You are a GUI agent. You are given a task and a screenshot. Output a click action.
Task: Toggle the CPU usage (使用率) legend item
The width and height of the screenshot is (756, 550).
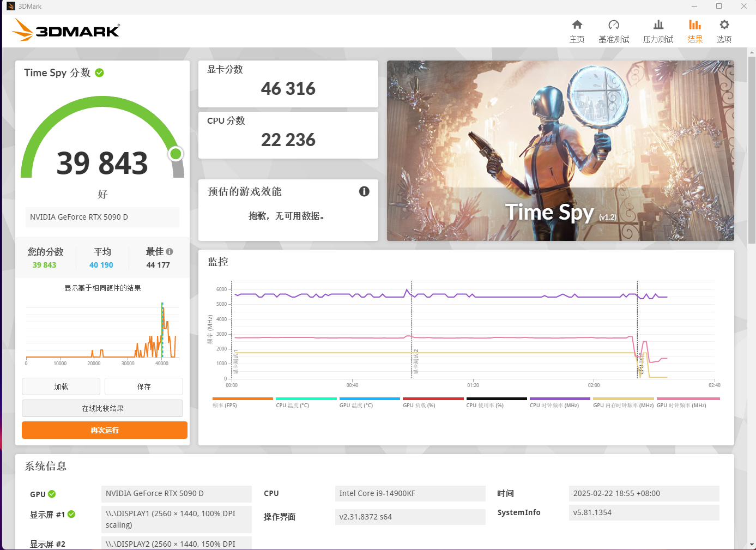(x=497, y=403)
